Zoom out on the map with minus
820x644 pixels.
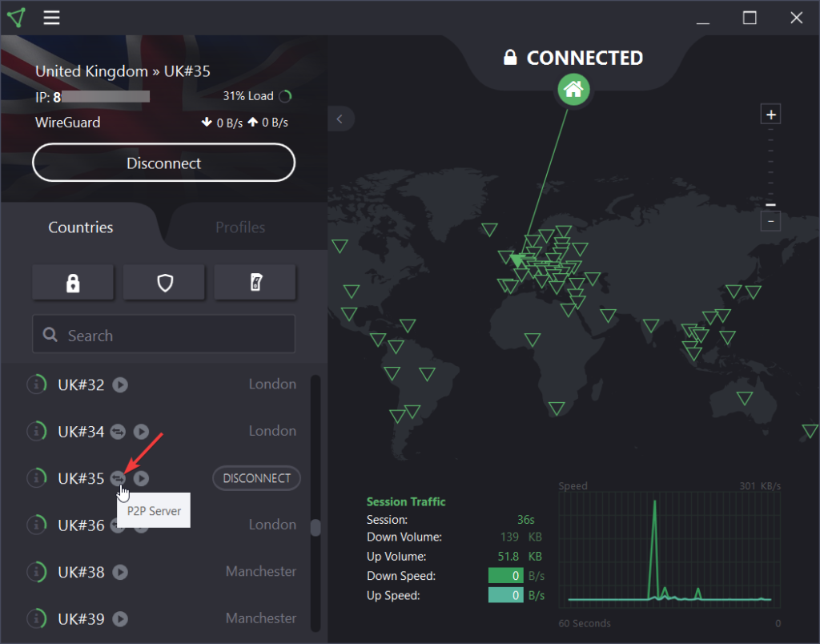[x=770, y=221]
